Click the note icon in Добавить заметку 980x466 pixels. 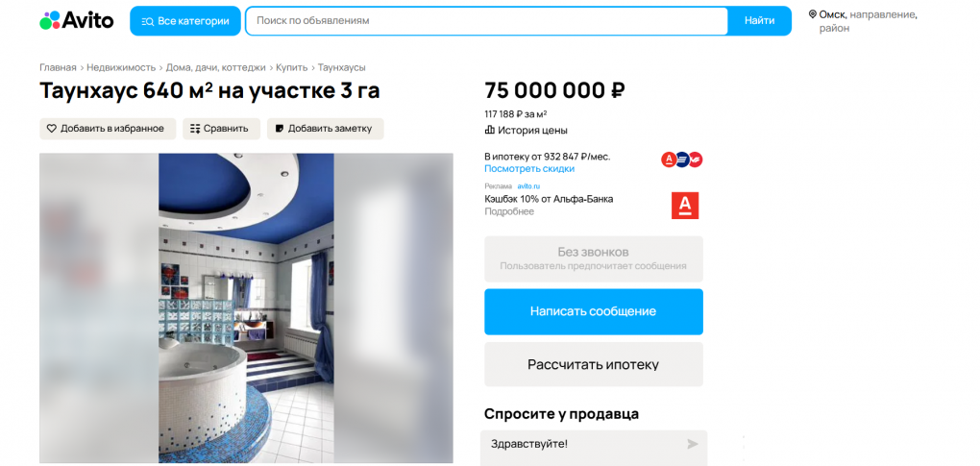[280, 129]
